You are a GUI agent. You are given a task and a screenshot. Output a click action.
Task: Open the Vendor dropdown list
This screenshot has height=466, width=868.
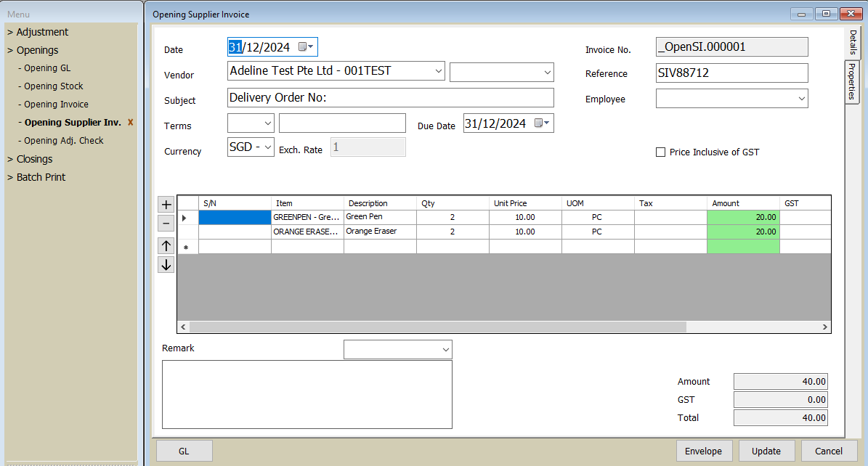pos(438,71)
